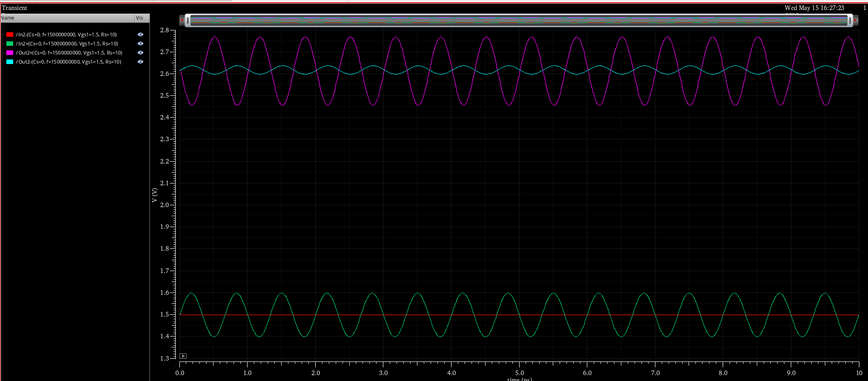Click the Vis column header
The height and width of the screenshot is (381, 868).
click(x=142, y=18)
